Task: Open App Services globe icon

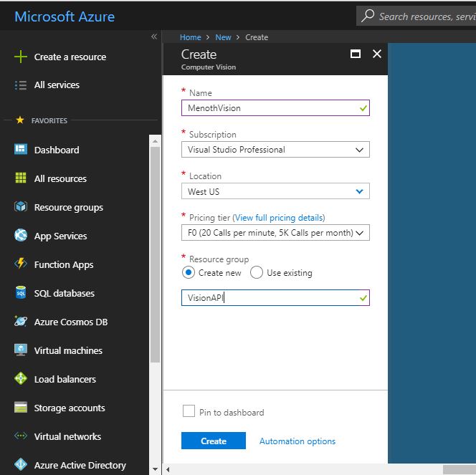Action: point(20,236)
